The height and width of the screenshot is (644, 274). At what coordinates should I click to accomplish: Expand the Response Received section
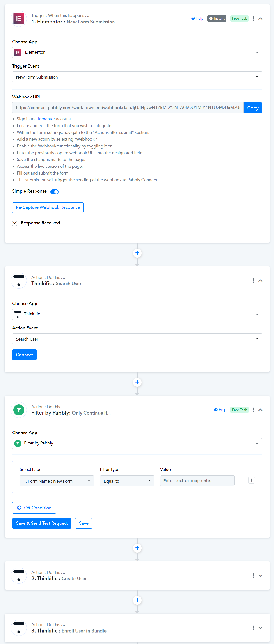point(15,223)
